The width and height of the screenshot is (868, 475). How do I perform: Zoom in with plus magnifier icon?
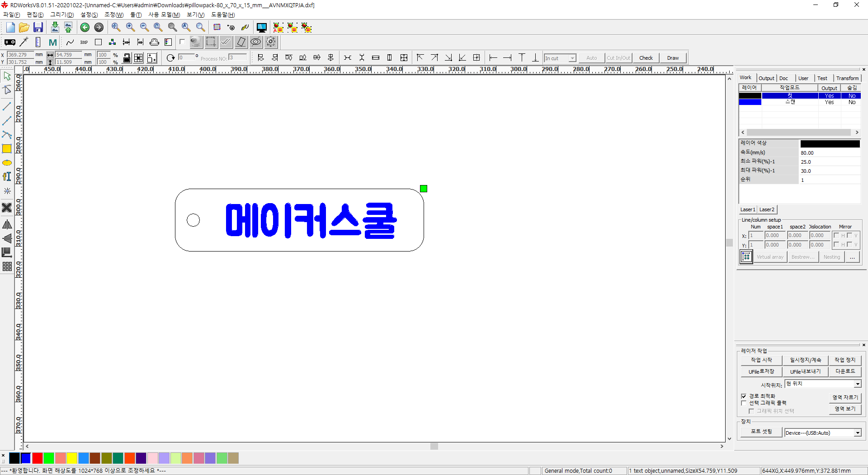130,28
